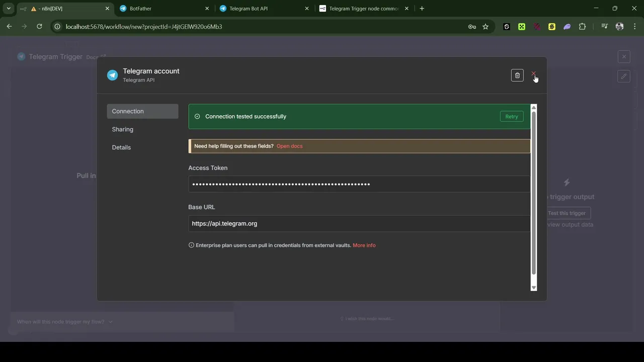Close the Telegram Trigger common issues tab
Screen dimensions: 644x362
[x=407, y=9]
